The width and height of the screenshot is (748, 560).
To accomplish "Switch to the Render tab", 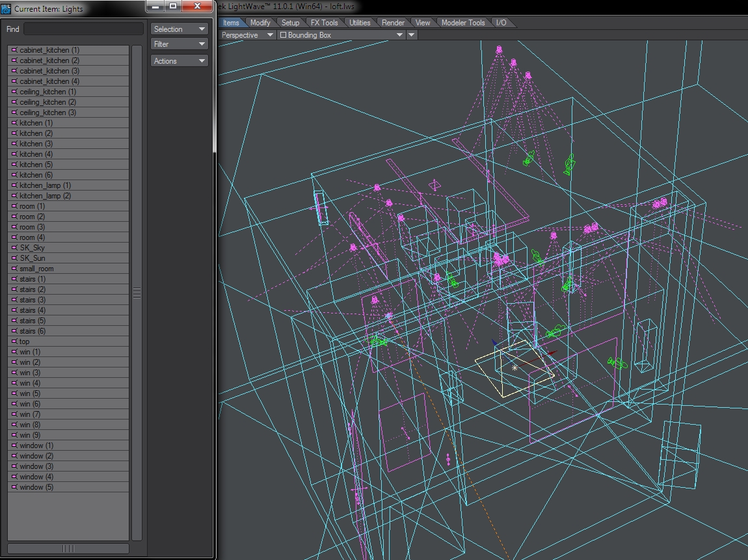I will 393,23.
